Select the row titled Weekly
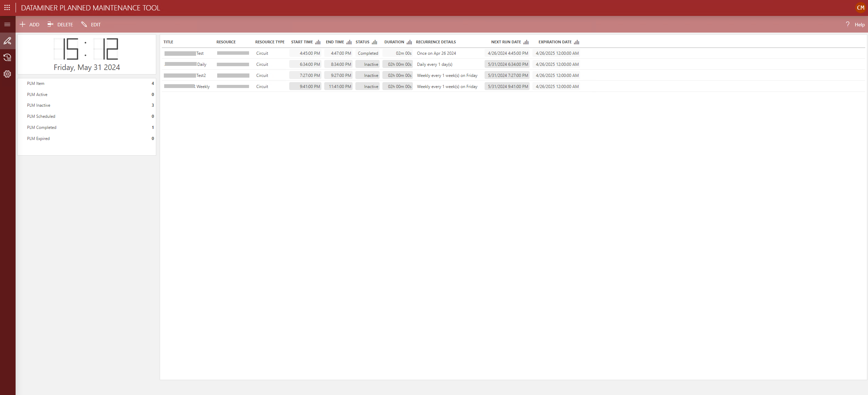Viewport: 868px width, 395px height. pyautogui.click(x=513, y=87)
